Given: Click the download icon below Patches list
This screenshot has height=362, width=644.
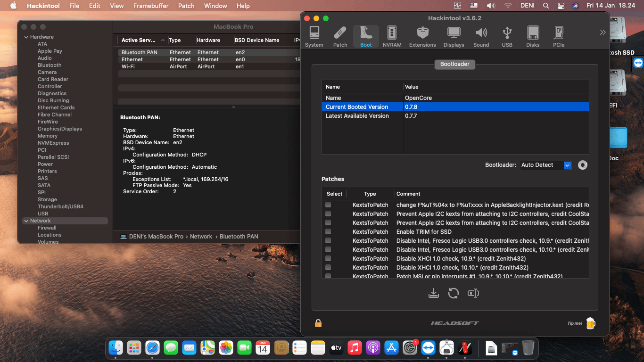Looking at the screenshot, I should click(x=434, y=293).
